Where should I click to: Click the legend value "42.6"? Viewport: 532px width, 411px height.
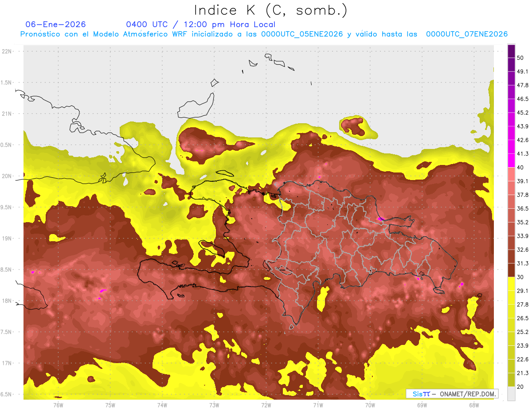coord(523,140)
